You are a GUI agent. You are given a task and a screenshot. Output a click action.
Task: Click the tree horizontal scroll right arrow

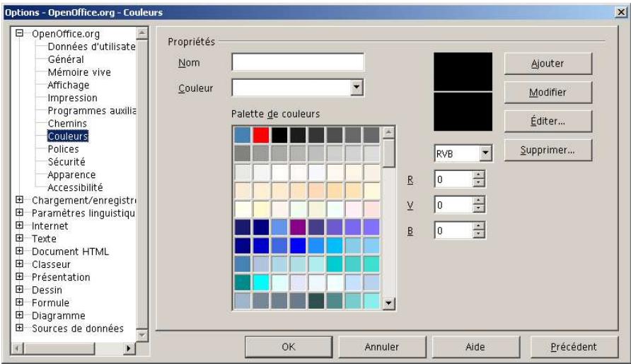pyautogui.click(x=129, y=348)
